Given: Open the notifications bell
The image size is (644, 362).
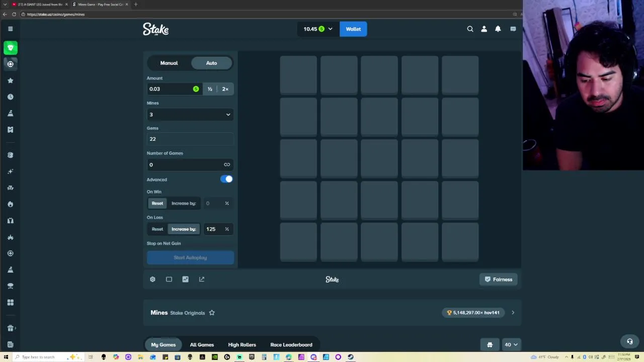Looking at the screenshot, I should click(x=498, y=29).
